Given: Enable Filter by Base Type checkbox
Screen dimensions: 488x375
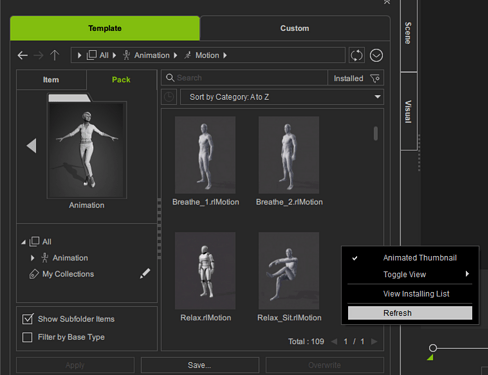Looking at the screenshot, I should tap(27, 337).
